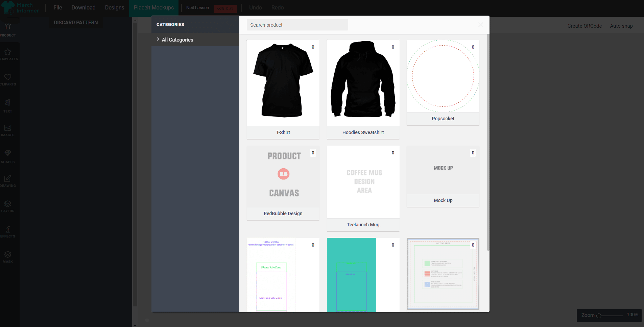Open the Designs menu

pos(115,7)
